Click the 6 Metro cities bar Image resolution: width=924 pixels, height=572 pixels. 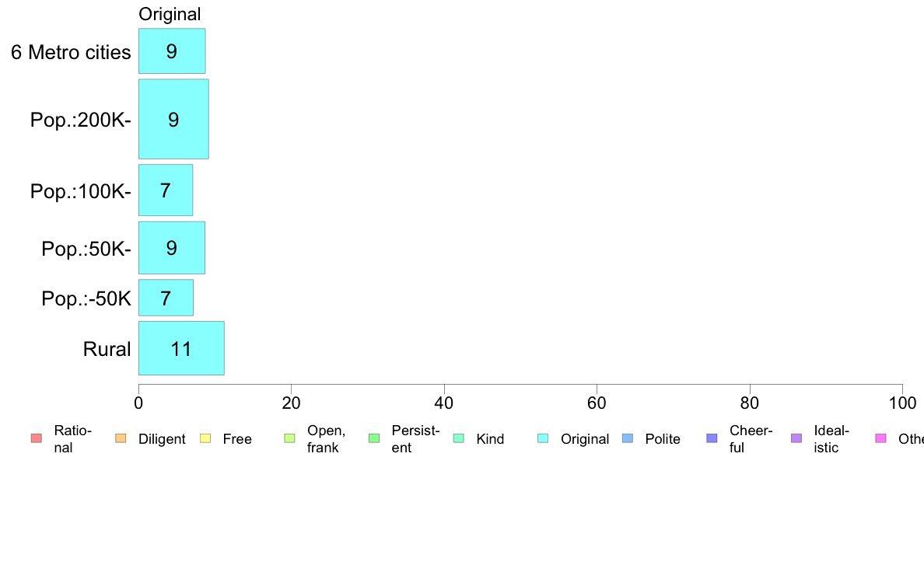pos(172,51)
